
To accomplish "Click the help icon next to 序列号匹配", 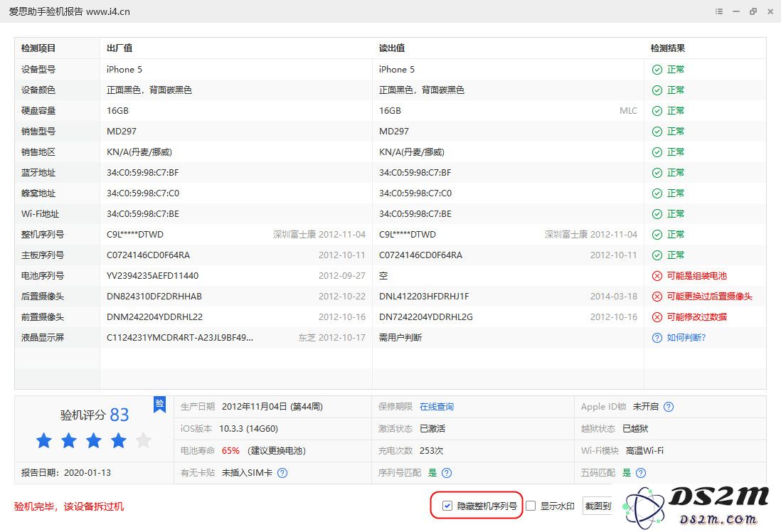I will pos(447,473).
